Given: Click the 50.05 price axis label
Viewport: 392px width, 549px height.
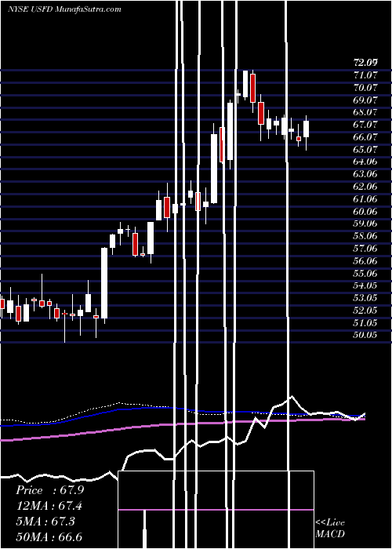Looking at the screenshot, I should pyautogui.click(x=365, y=335).
